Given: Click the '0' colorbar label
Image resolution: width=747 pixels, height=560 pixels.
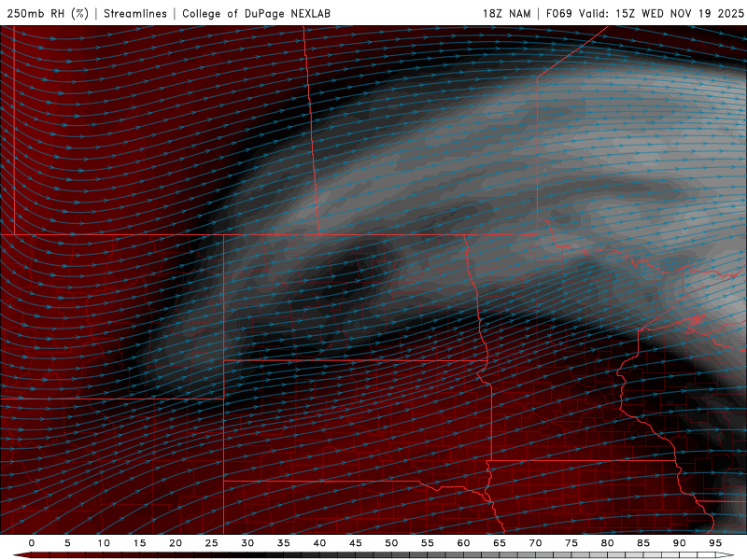Looking at the screenshot, I should [32, 543].
